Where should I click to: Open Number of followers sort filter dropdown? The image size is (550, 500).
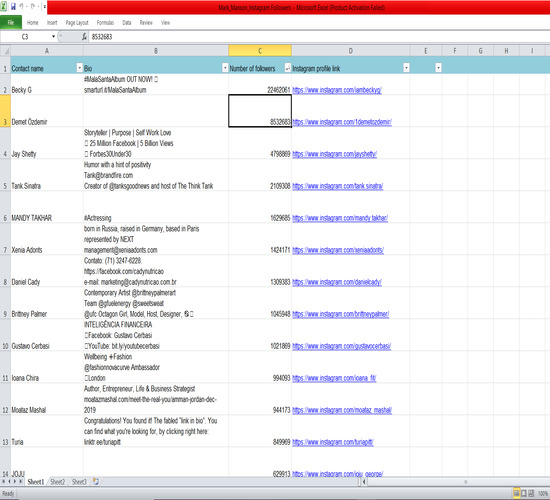tap(288, 68)
